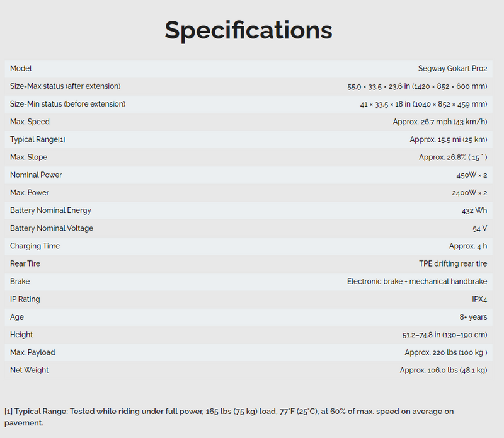The height and width of the screenshot is (438, 504).
Task: Click the Specifications heading
Action: click(248, 30)
